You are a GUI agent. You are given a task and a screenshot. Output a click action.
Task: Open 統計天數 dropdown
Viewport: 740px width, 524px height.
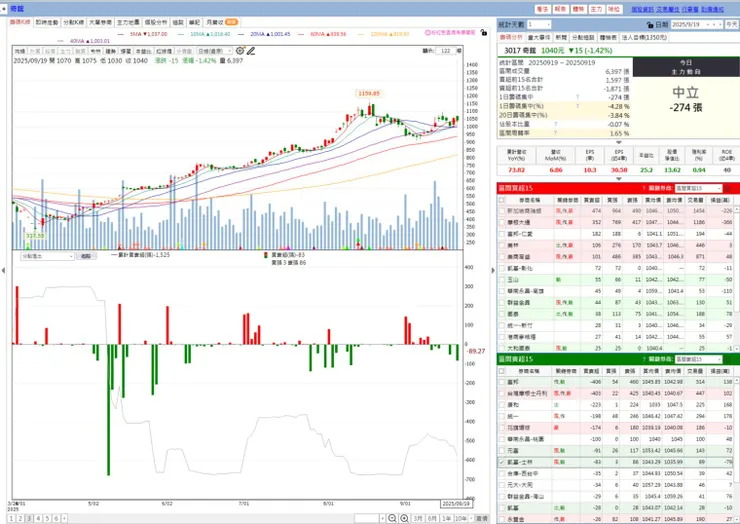point(539,24)
